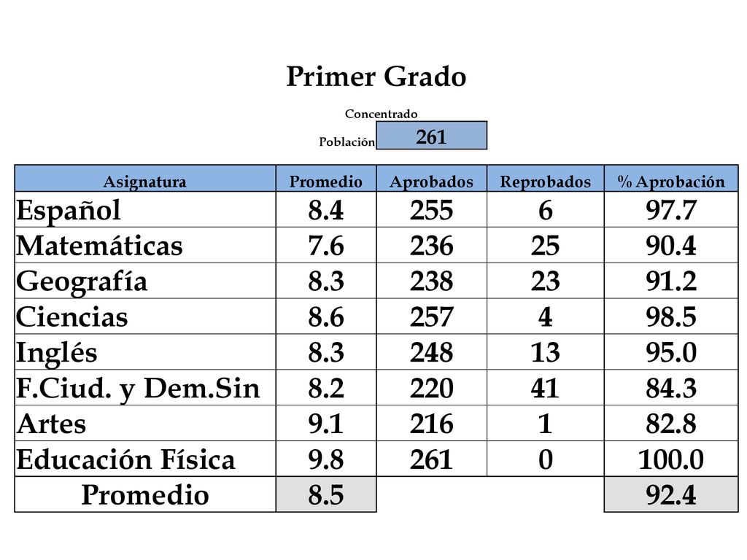Click the gray overall approval 92.4 cell
Viewport: 747px width, 560px height.
(671, 494)
